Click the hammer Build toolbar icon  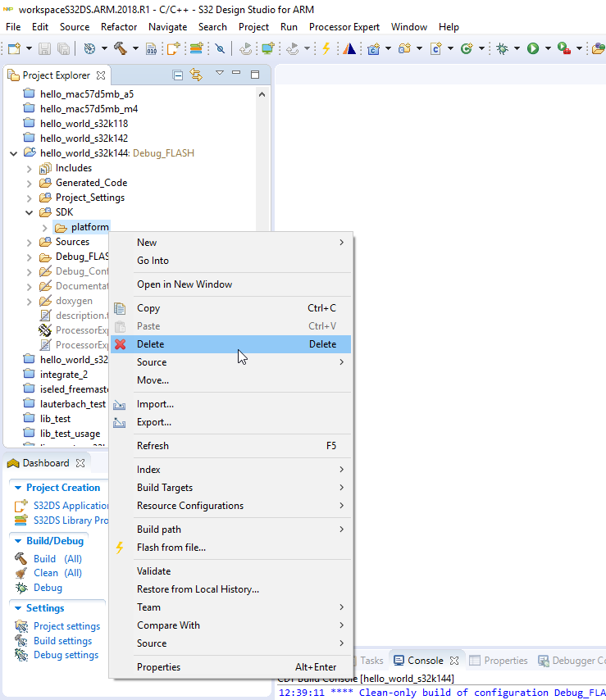(120, 48)
